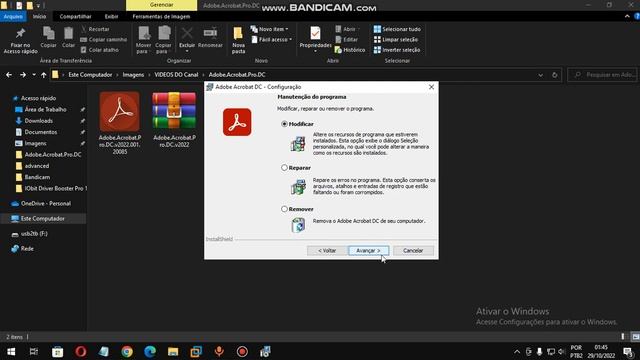Select Área de Trabalho in the sidebar
This screenshot has height=360, width=640.
[x=45, y=109]
